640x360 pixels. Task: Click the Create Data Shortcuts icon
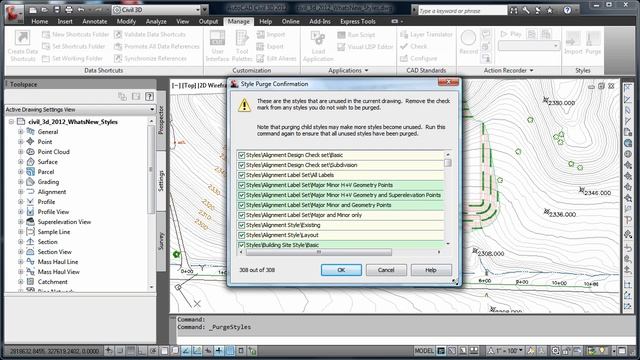click(22, 38)
